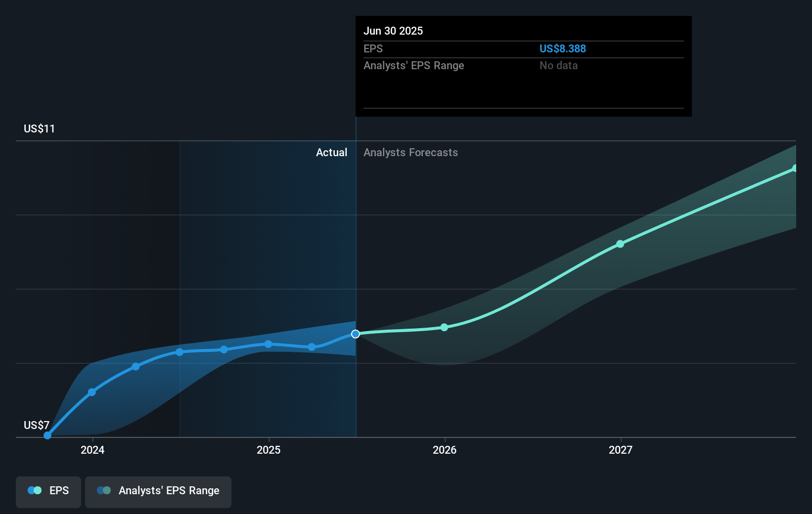This screenshot has width=812, height=514.
Task: Click the US$8.388 EPS value in tooltip
Action: 562,48
